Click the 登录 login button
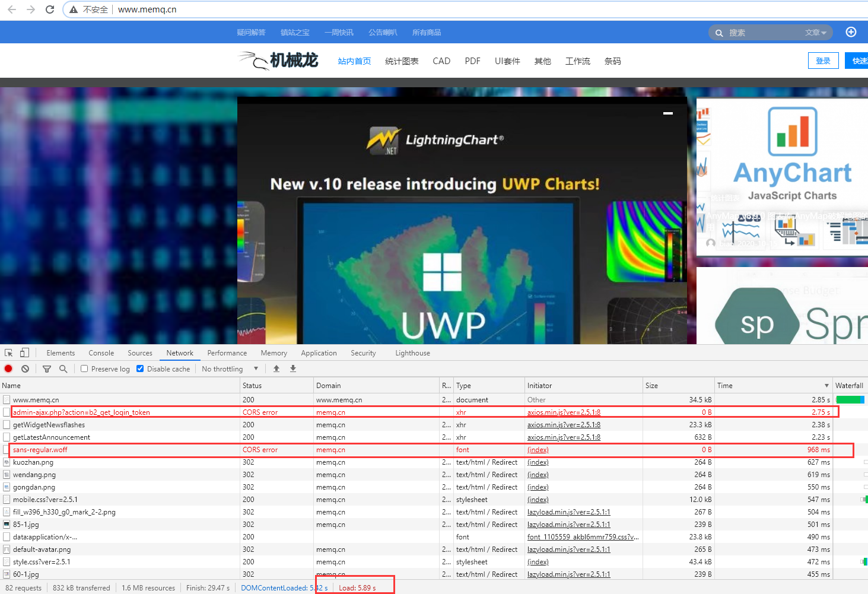Screen dimensions: 868x594 823,61
